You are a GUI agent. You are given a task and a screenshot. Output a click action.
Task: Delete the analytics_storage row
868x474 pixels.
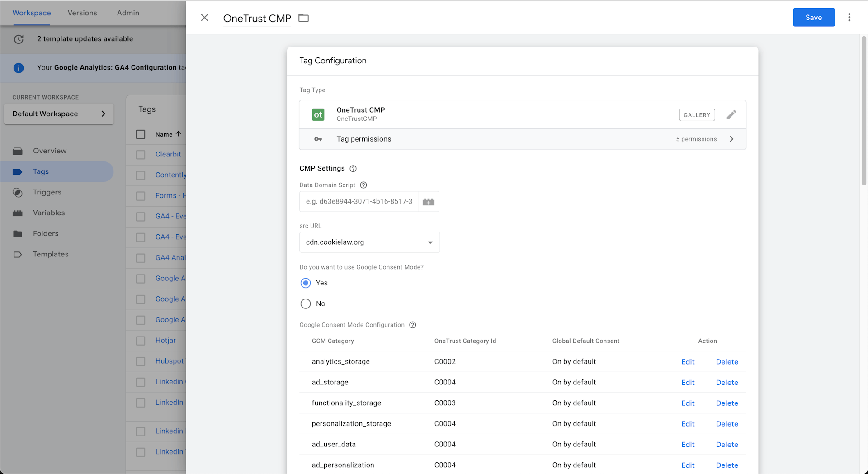click(727, 362)
